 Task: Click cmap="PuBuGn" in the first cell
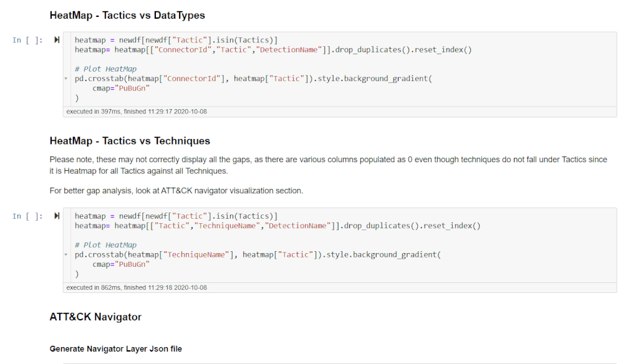tap(121, 88)
